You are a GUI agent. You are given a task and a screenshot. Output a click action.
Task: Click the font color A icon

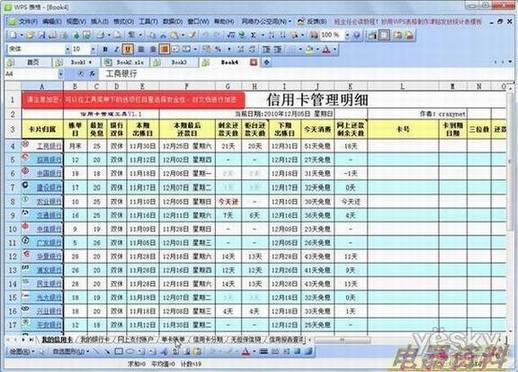[x=326, y=50]
